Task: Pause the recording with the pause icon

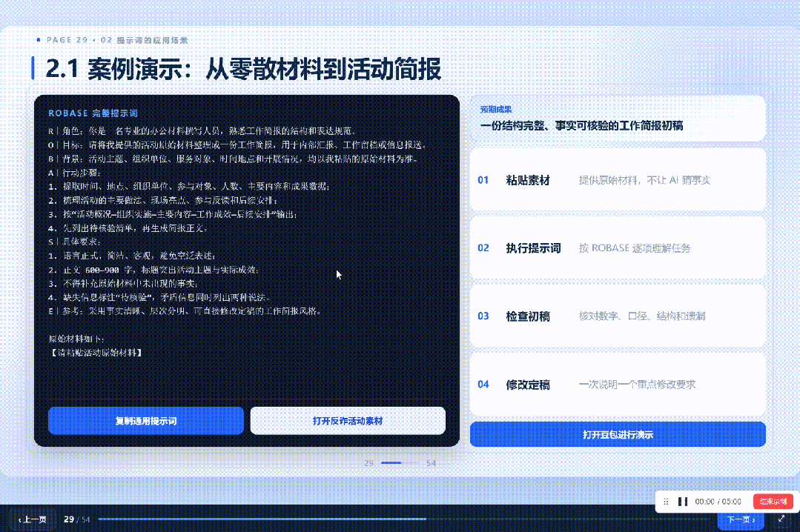Action: (683, 502)
